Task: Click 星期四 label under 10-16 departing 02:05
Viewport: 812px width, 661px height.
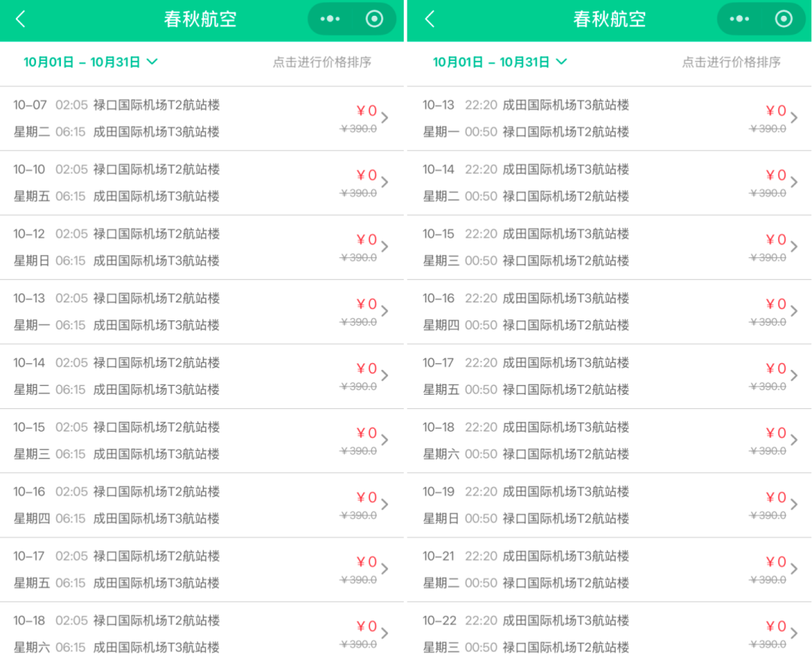Action: click(x=32, y=519)
